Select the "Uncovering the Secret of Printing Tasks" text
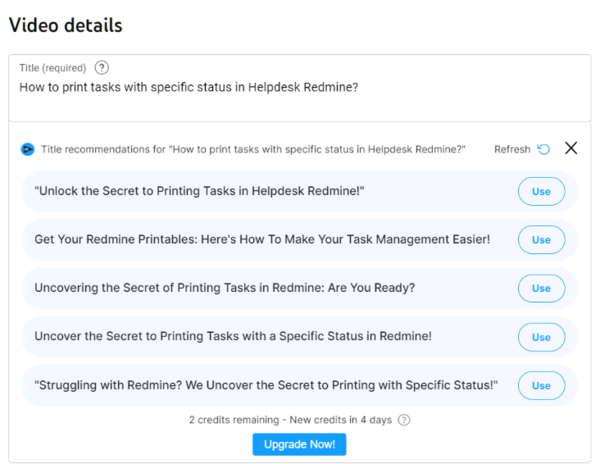 (224, 288)
